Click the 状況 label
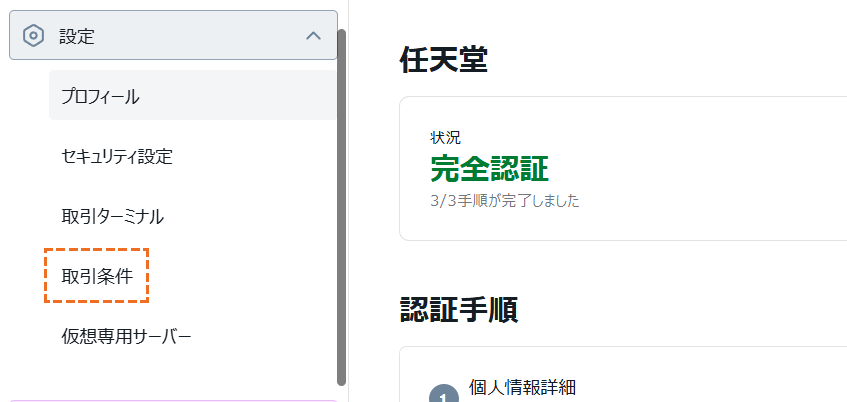This screenshot has height=402, width=847. pos(445,138)
